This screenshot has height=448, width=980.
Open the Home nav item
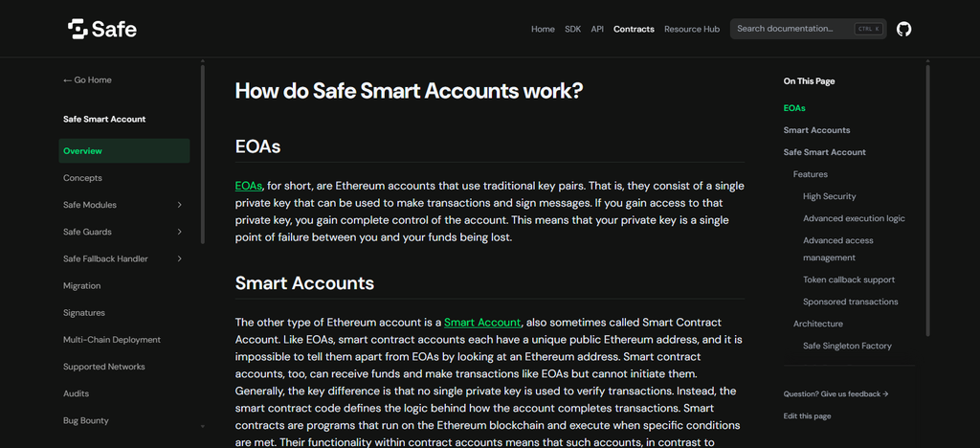(x=543, y=29)
